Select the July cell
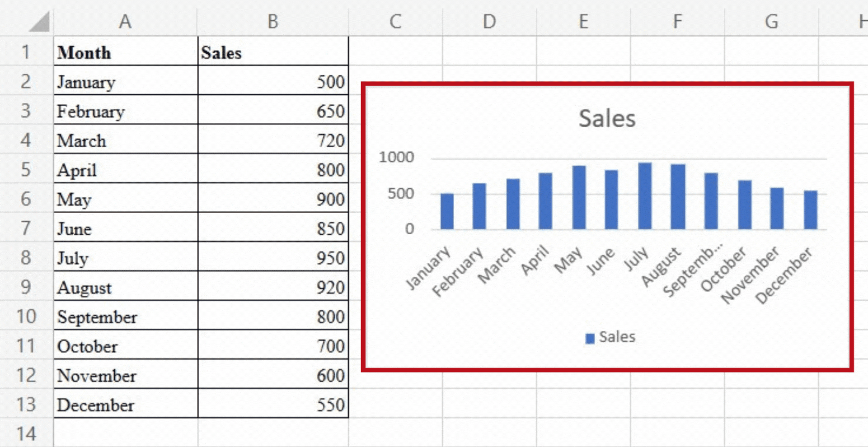The width and height of the screenshot is (868, 447). click(x=126, y=257)
